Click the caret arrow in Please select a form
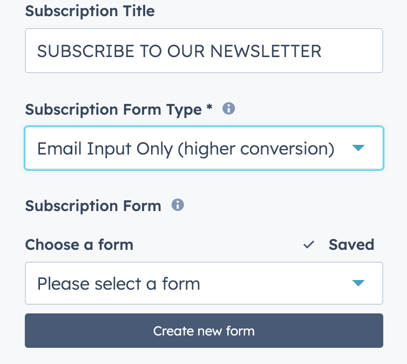 [358, 283]
